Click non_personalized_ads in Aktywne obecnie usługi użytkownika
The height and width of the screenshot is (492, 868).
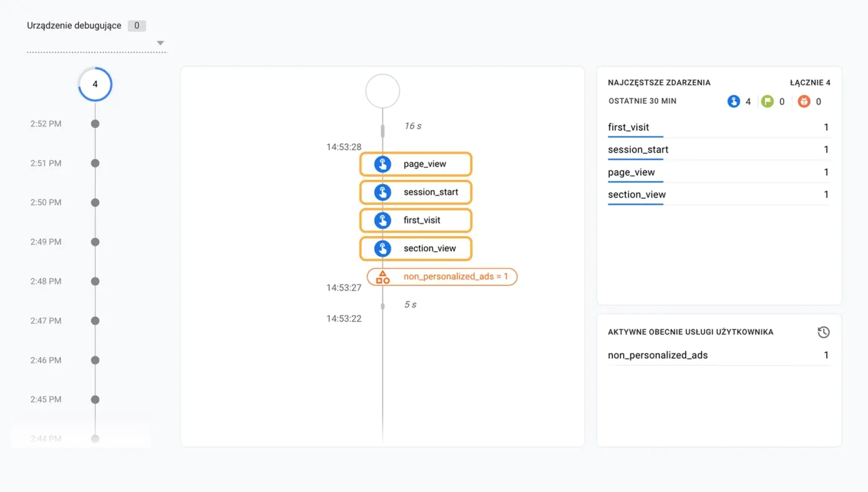click(x=658, y=355)
